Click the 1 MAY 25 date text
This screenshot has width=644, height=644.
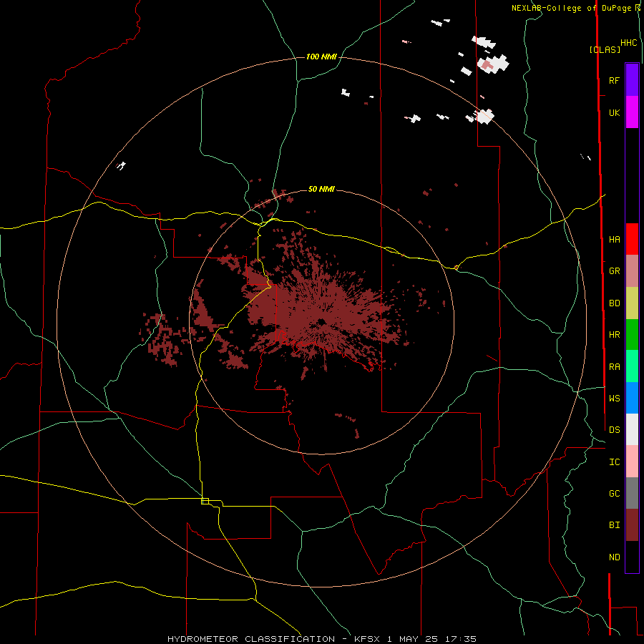point(414,639)
